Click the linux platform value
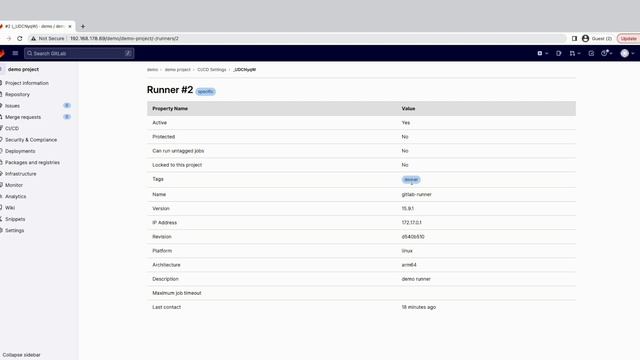Screen dimensions: 640x360 pyautogui.click(x=407, y=251)
